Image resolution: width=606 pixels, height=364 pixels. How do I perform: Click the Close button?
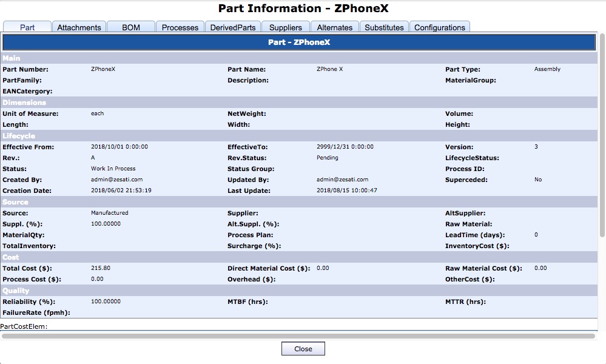point(303,348)
